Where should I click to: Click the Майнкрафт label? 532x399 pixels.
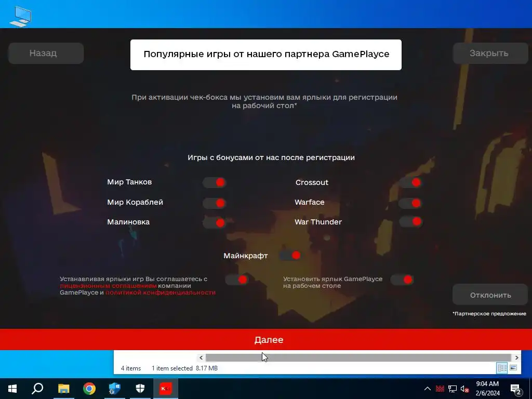tap(245, 256)
